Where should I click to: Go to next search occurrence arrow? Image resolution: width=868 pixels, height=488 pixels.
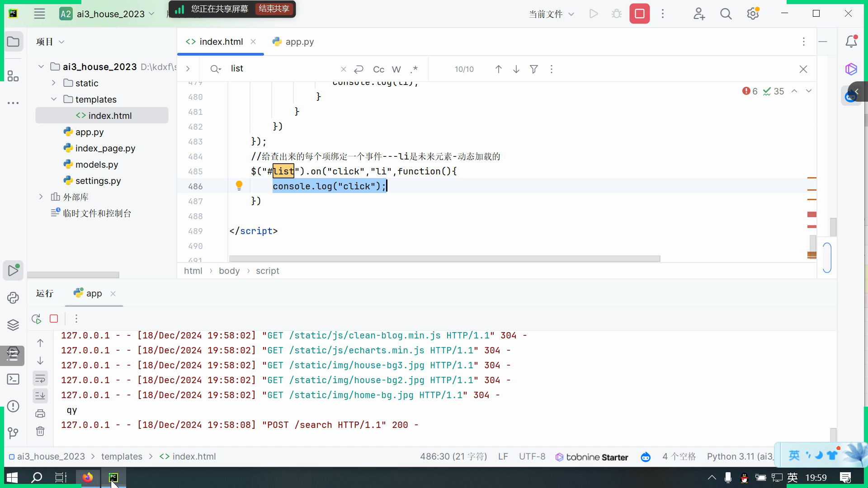tap(516, 69)
